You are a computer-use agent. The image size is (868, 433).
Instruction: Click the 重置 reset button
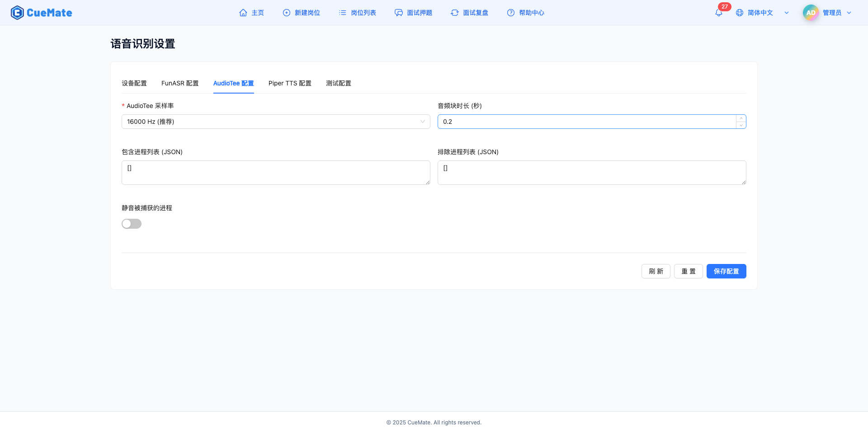pyautogui.click(x=688, y=271)
